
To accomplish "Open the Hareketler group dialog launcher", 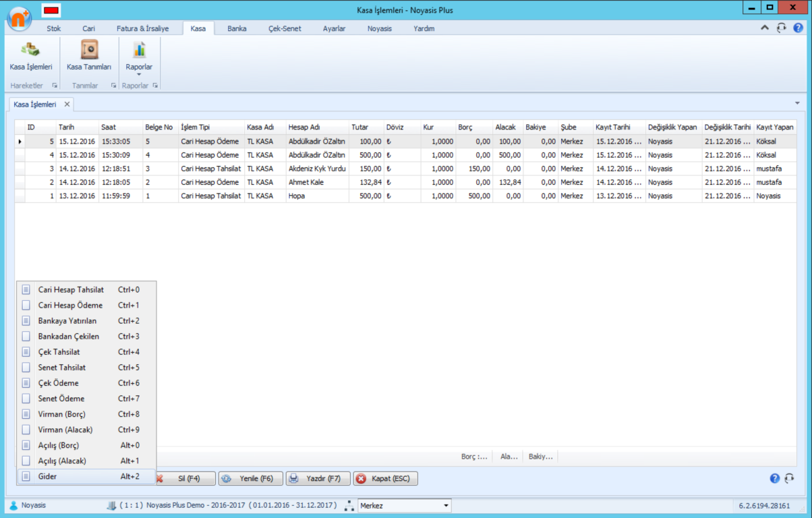I will coord(55,86).
